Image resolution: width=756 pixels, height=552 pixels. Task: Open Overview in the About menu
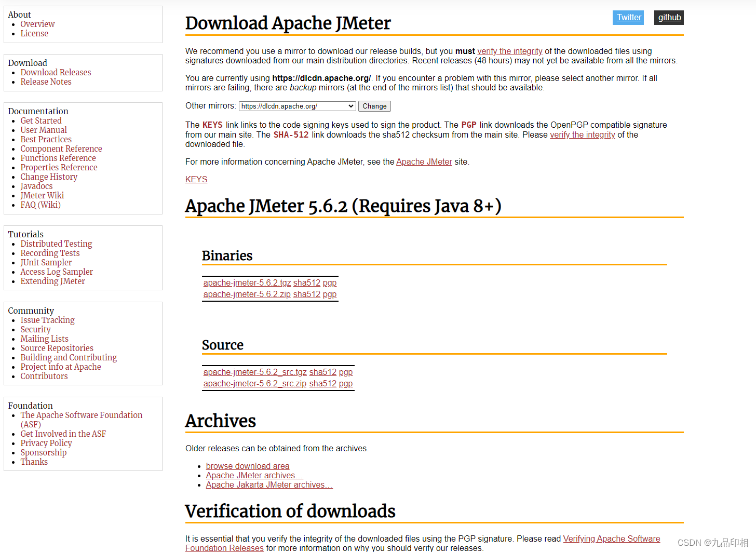pyautogui.click(x=37, y=24)
